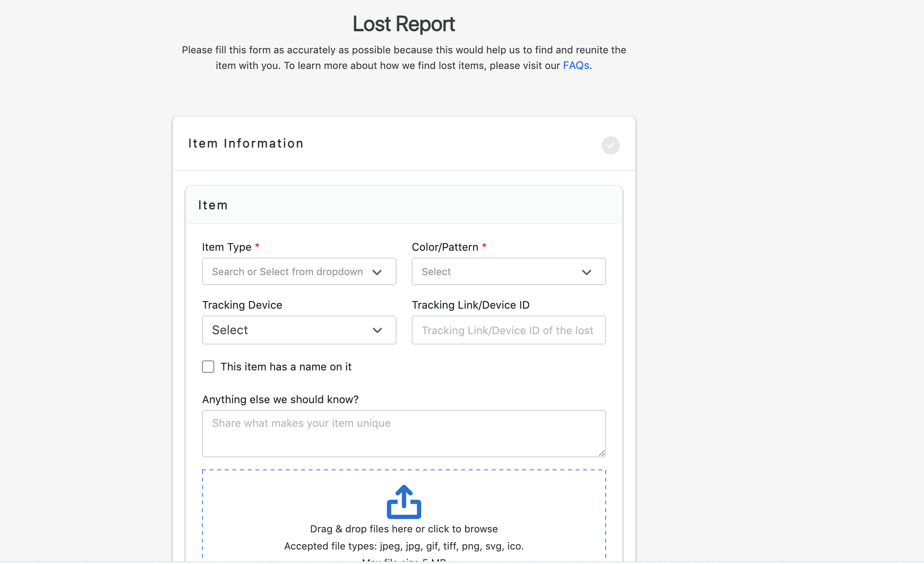Click the label "This item has a name on it"
The image size is (924, 564).
tap(286, 366)
